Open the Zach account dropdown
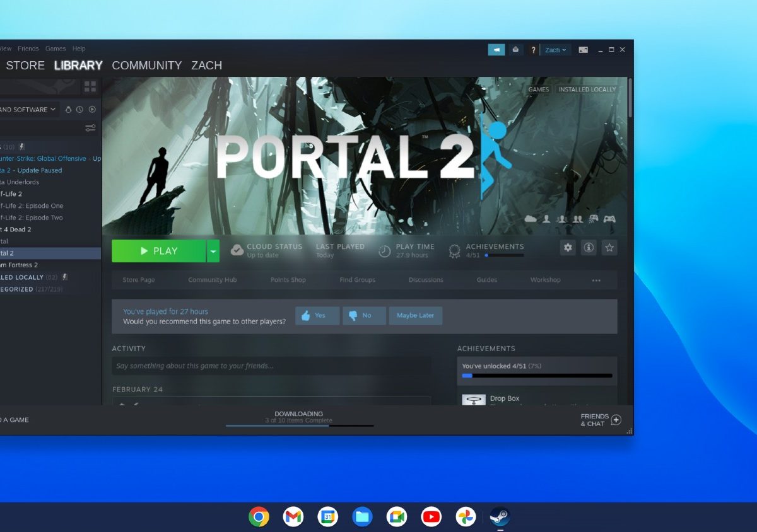Viewport: 757px width, 532px height. pyautogui.click(x=555, y=50)
